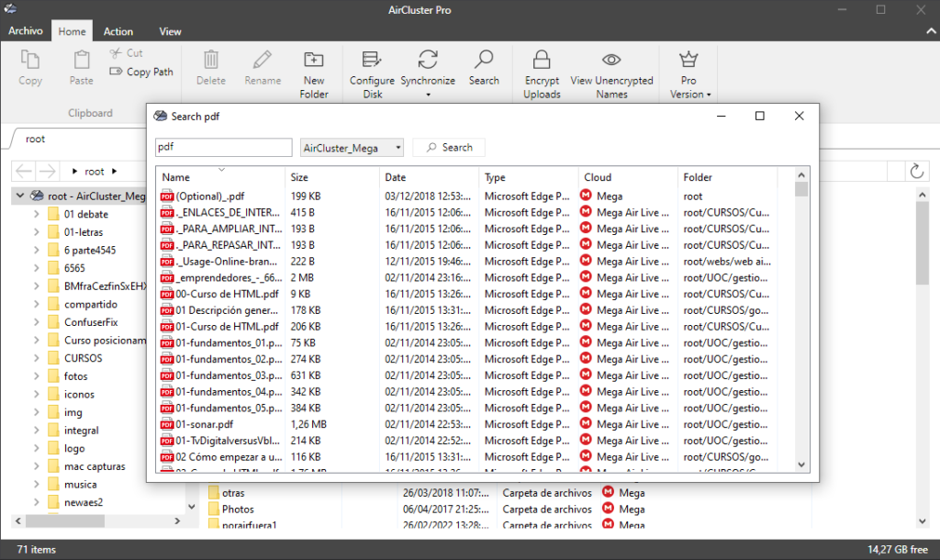Select 01-fundamentos_03 result row
The image size is (940, 560).
tap(468, 375)
